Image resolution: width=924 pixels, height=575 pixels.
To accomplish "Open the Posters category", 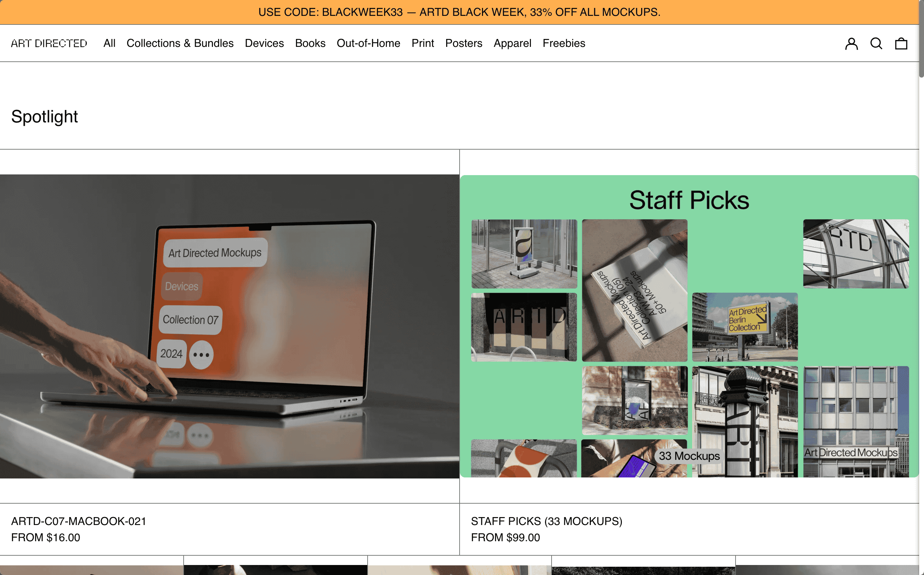I will [x=464, y=43].
